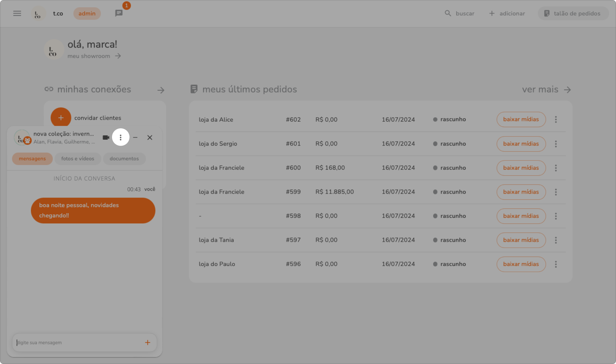This screenshot has height=364, width=616.
Task: Switch to fotos e vídeos tab
Action: pos(78,159)
